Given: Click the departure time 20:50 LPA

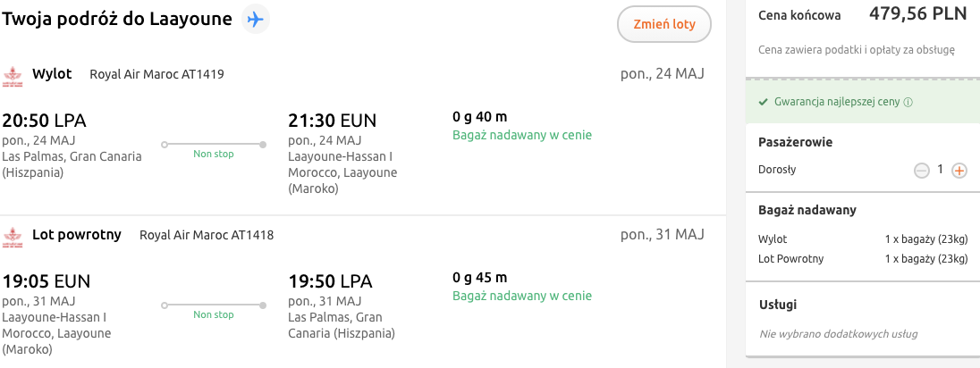Looking at the screenshot, I should click(x=44, y=121).
